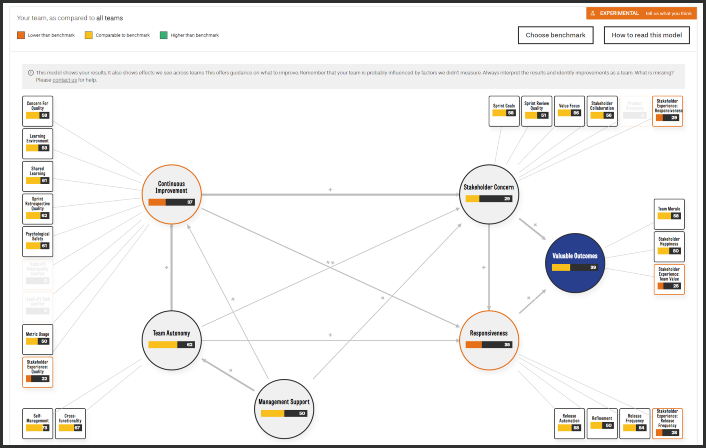This screenshot has width=706, height=448.
Task: Open the Stakeholder Collaboration card
Action: tap(602, 111)
